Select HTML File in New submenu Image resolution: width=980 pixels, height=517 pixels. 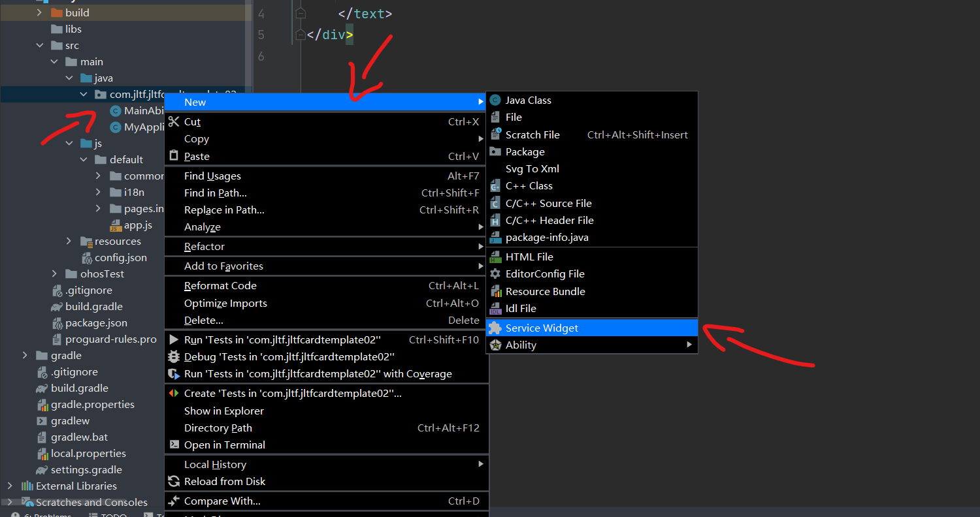point(529,257)
